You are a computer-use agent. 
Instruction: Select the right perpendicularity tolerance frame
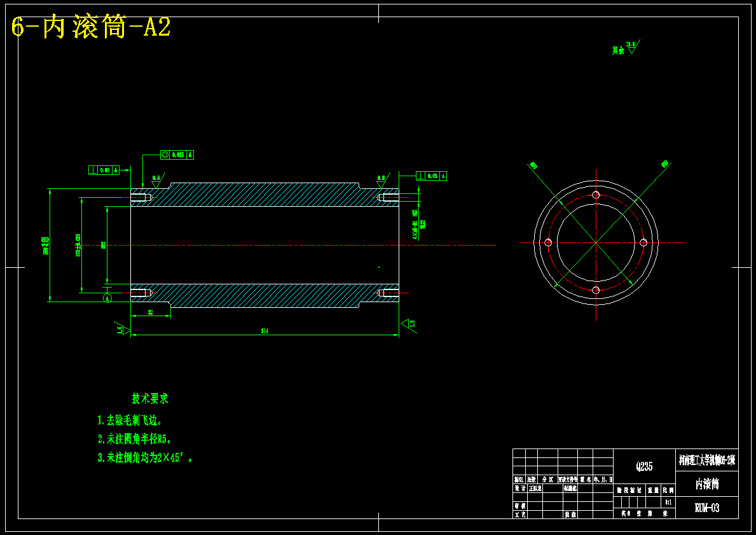[x=432, y=176]
